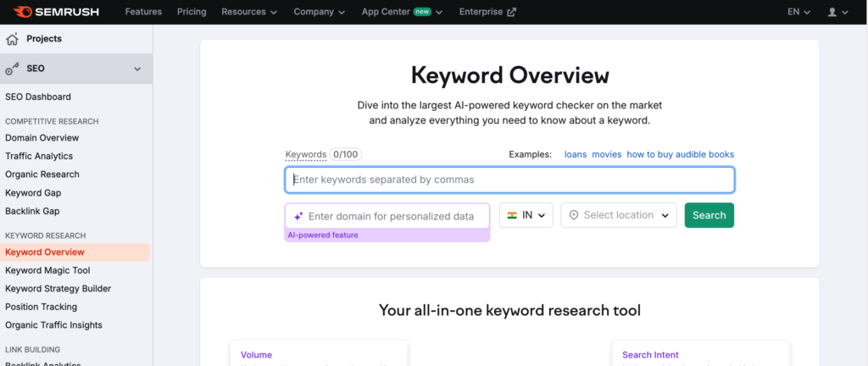Click the Enterprise external link icon
868x366 pixels.
click(511, 12)
